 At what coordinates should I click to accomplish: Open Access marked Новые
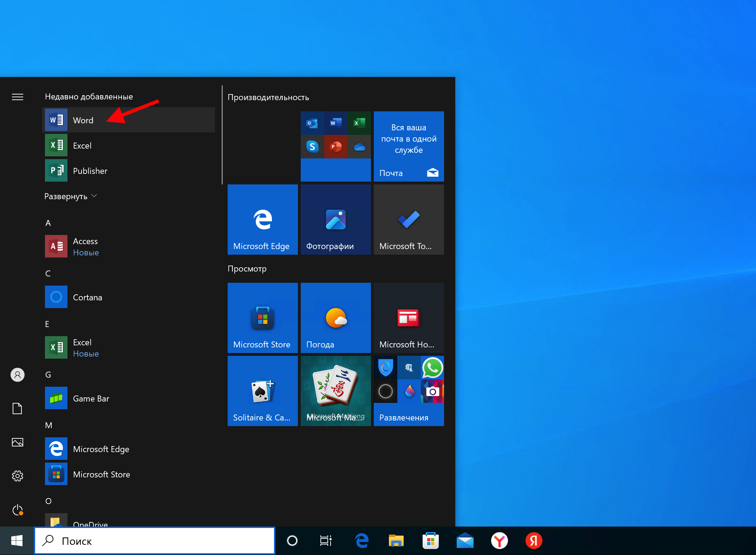129,247
